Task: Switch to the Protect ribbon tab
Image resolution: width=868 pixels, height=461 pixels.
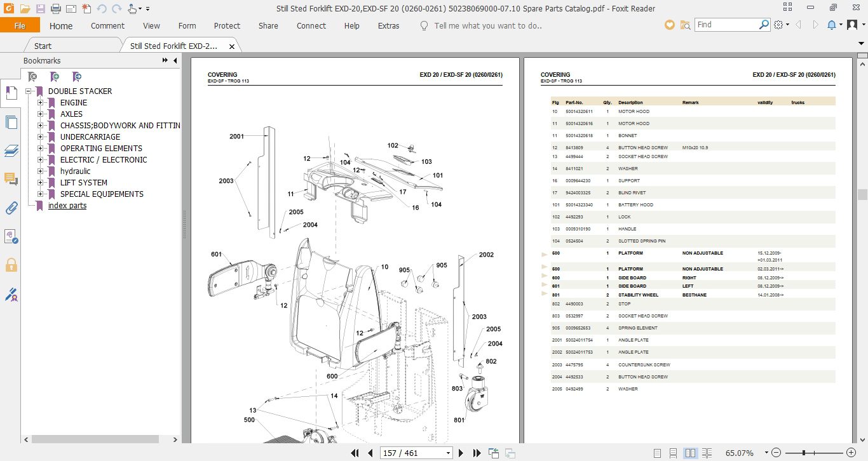Action: 227,26
